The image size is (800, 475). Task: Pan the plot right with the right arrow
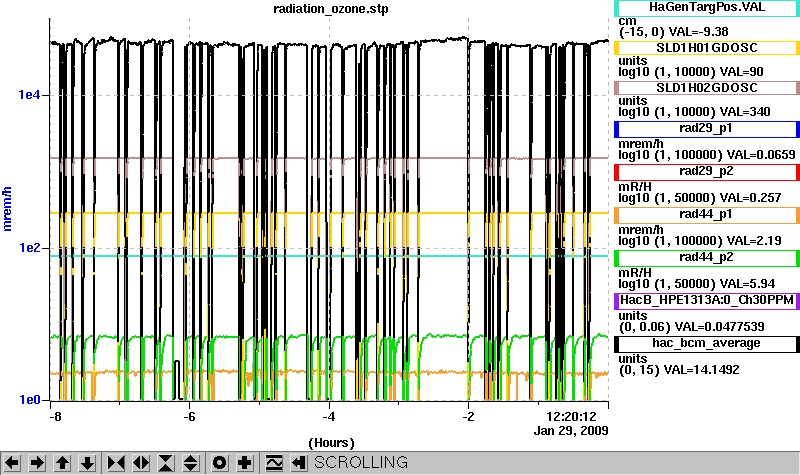pos(37,463)
